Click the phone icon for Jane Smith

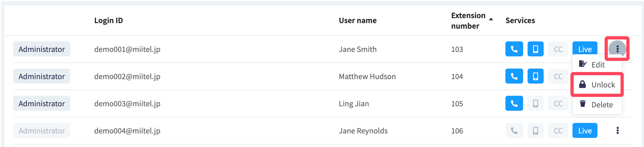514,49
